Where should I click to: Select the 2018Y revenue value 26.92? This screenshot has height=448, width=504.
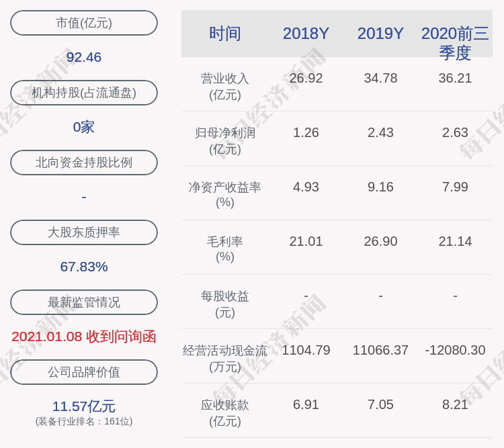[x=306, y=78]
